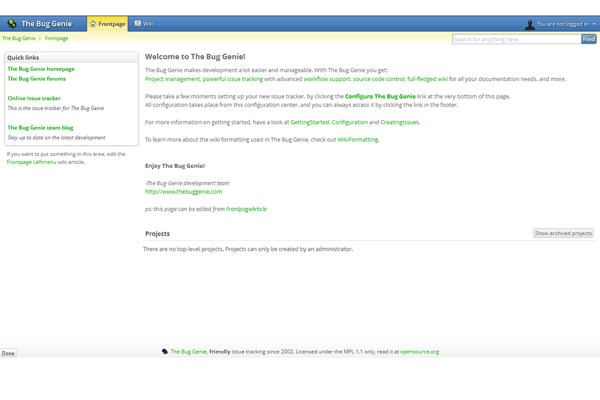Click the user avatar icon in header
This screenshot has height=400, width=600.
coord(530,24)
